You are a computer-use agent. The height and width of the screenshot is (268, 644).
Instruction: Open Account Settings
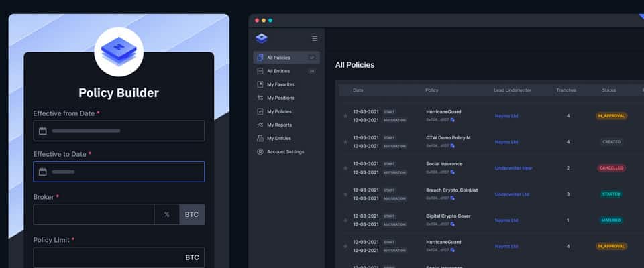pyautogui.click(x=286, y=152)
